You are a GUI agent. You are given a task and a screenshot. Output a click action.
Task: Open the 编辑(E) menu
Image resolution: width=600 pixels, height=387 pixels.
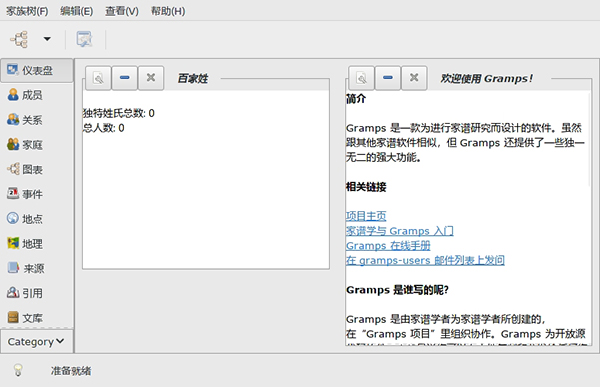pyautogui.click(x=76, y=11)
